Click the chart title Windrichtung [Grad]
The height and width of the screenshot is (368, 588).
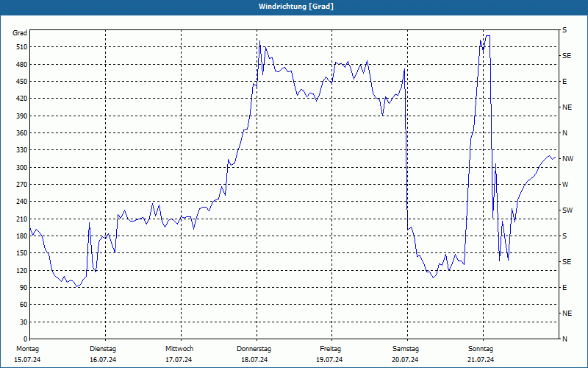(x=296, y=7)
